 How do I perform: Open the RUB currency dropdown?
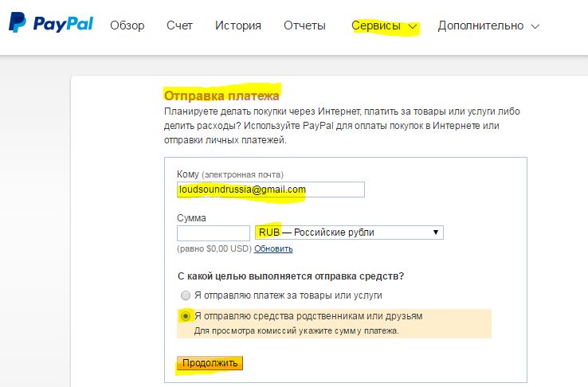pyautogui.click(x=349, y=233)
